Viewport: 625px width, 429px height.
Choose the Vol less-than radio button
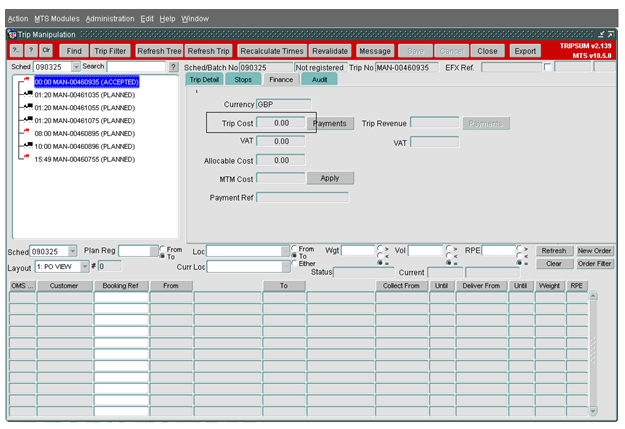[x=449, y=256]
